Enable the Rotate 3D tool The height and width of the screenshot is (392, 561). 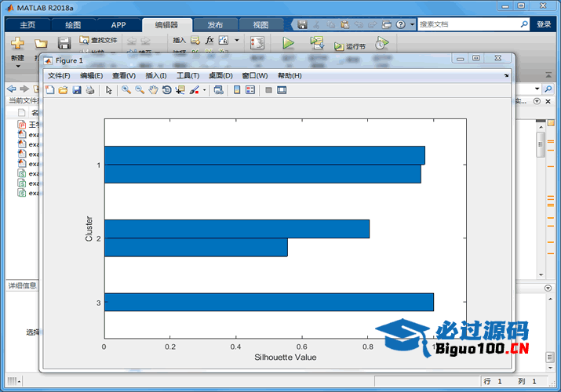[x=166, y=90]
